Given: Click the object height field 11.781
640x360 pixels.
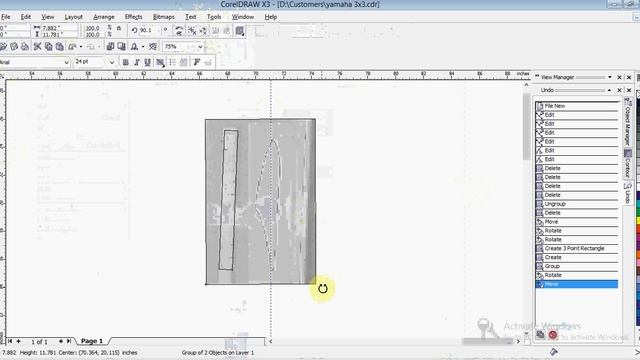Looking at the screenshot, I should point(59,34).
